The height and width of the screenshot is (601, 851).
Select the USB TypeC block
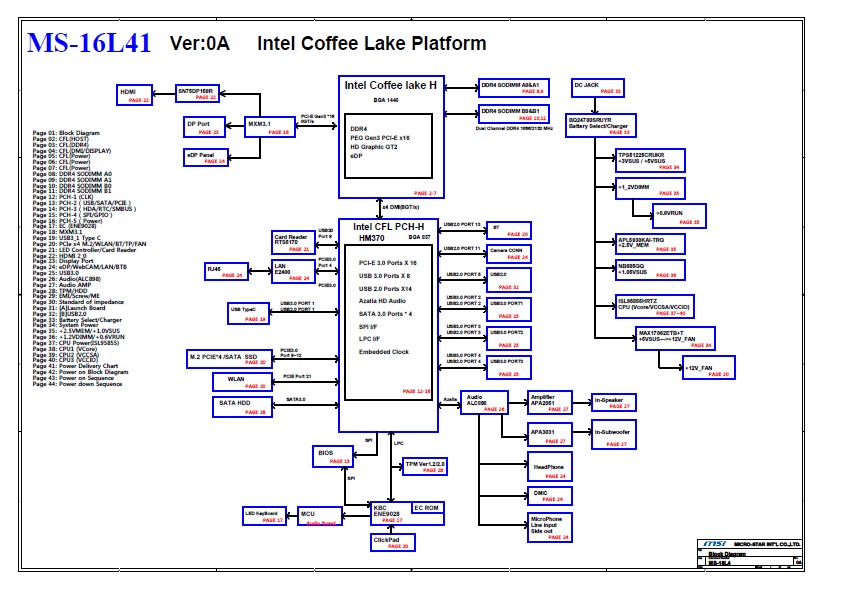pos(249,313)
